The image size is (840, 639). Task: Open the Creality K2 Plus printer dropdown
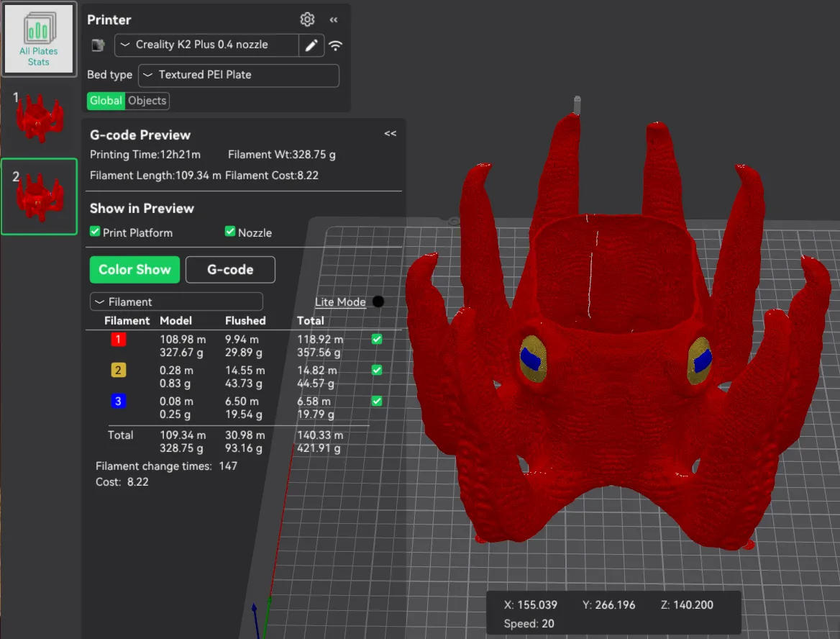(x=207, y=45)
